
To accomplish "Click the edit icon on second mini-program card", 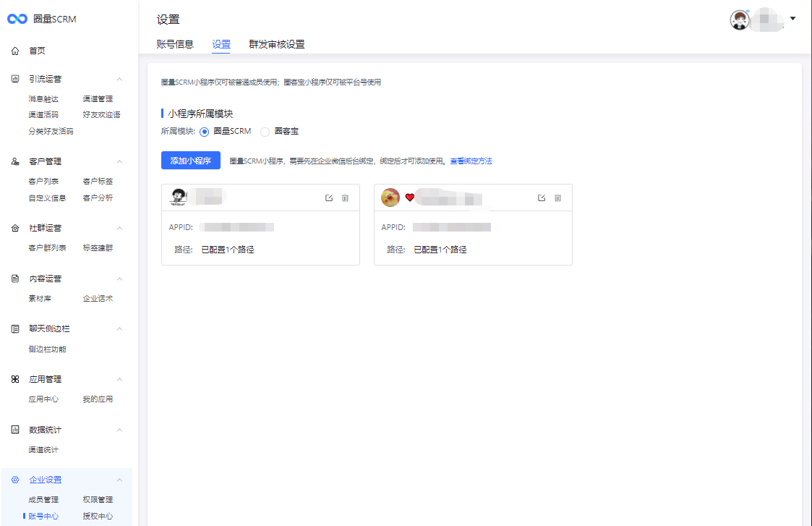I will pyautogui.click(x=542, y=198).
